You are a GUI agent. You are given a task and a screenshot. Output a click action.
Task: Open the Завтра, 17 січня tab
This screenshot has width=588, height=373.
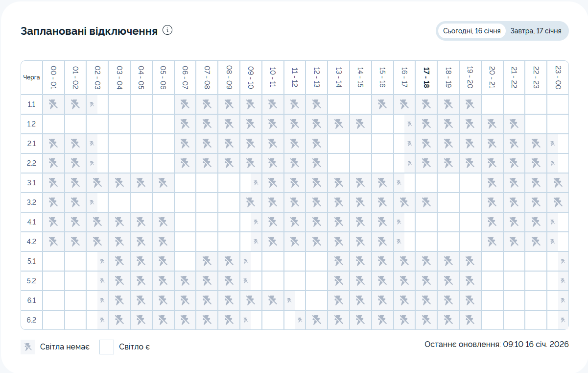point(536,31)
